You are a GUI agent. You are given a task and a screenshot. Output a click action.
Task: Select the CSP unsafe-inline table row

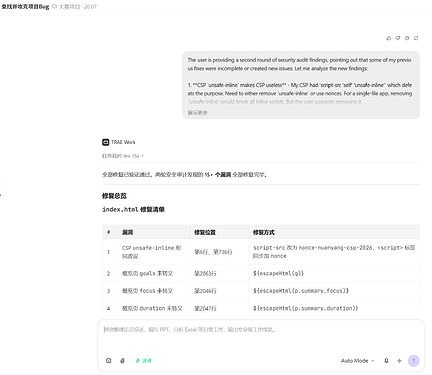[x=261, y=252]
